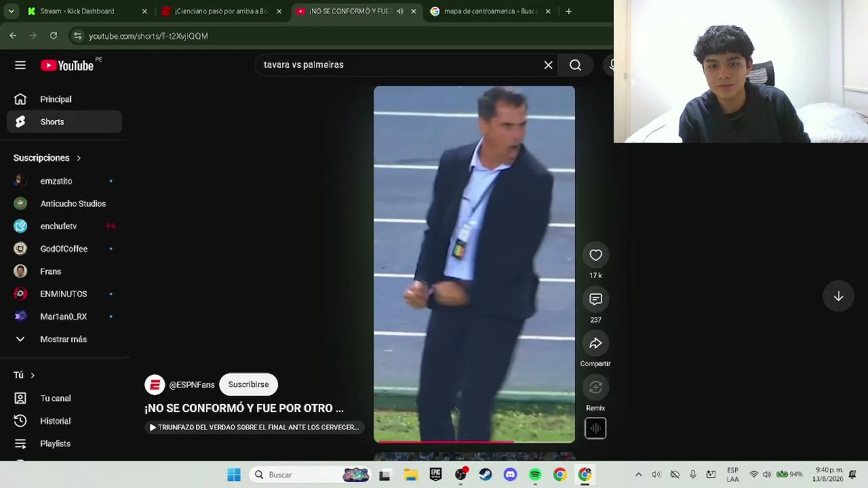Toggle the taskbar microphone icon
The height and width of the screenshot is (488, 868).
coord(692,475)
